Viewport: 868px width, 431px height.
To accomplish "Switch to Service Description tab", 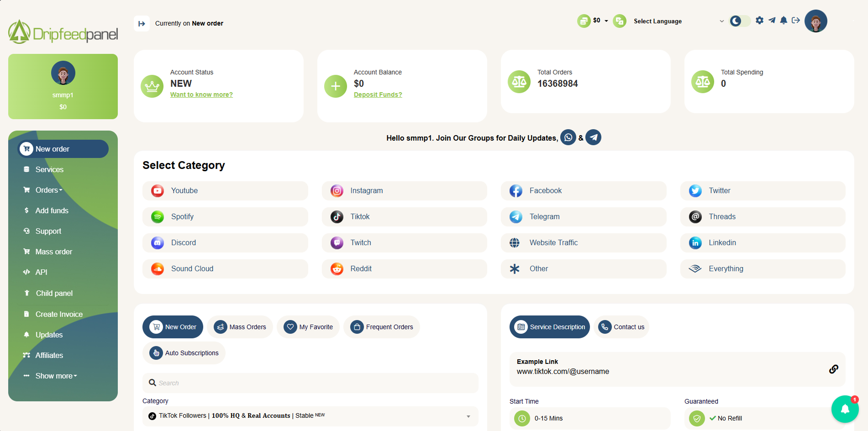I will (x=550, y=327).
